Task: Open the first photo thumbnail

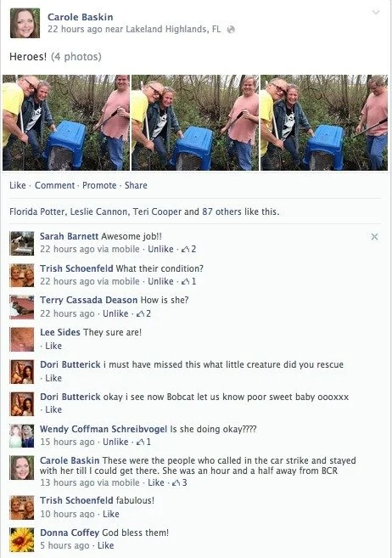Action: [x=66, y=122]
